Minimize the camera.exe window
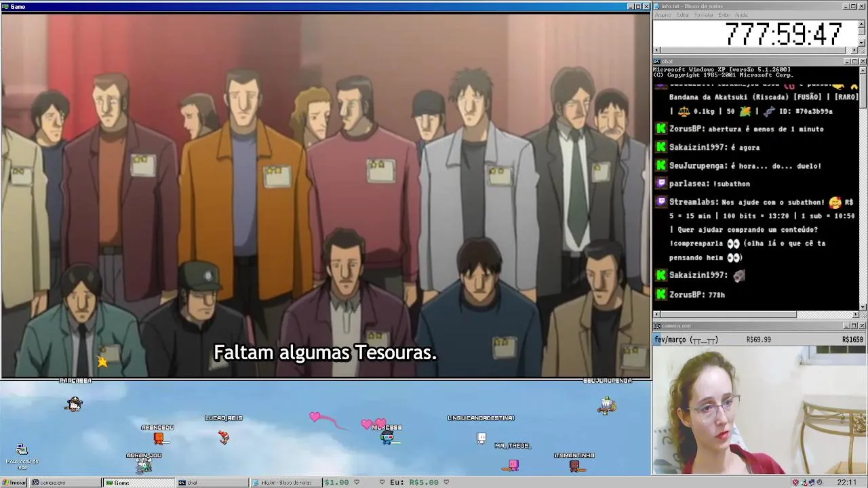Screen dimensions: 868x488 [x=846, y=326]
